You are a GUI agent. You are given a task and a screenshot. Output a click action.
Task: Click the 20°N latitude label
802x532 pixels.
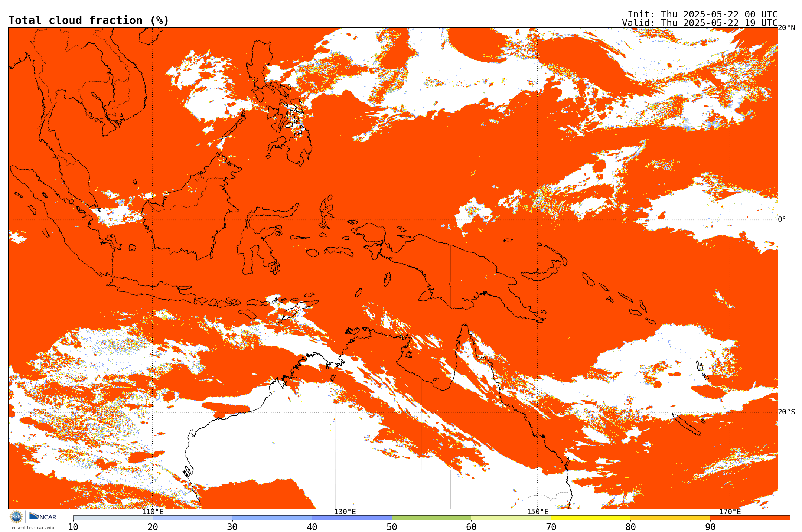786,28
